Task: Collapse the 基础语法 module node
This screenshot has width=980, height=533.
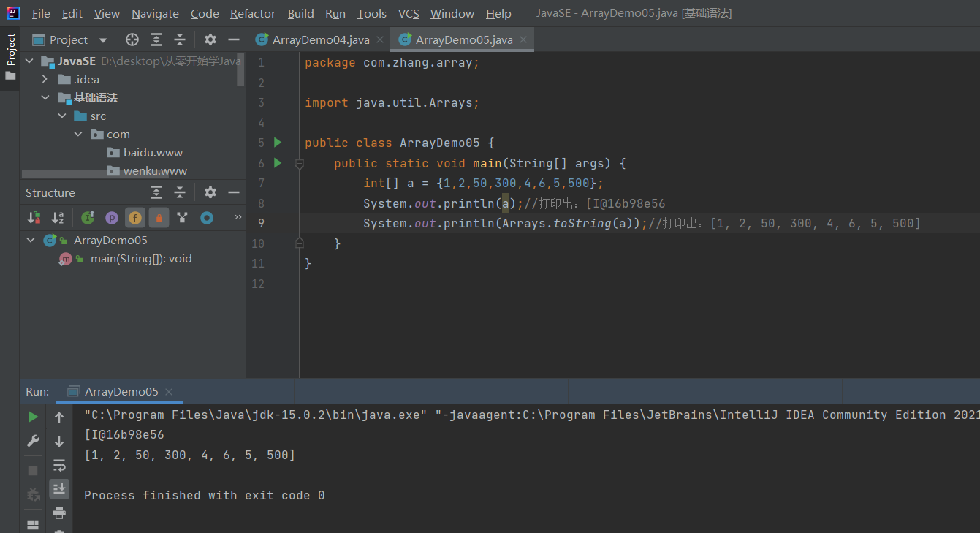Action: point(45,98)
